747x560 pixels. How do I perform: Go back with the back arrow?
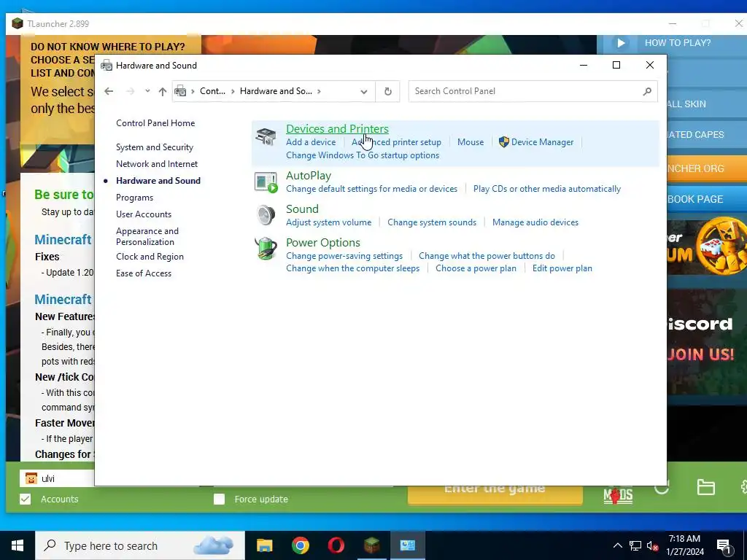(x=109, y=91)
